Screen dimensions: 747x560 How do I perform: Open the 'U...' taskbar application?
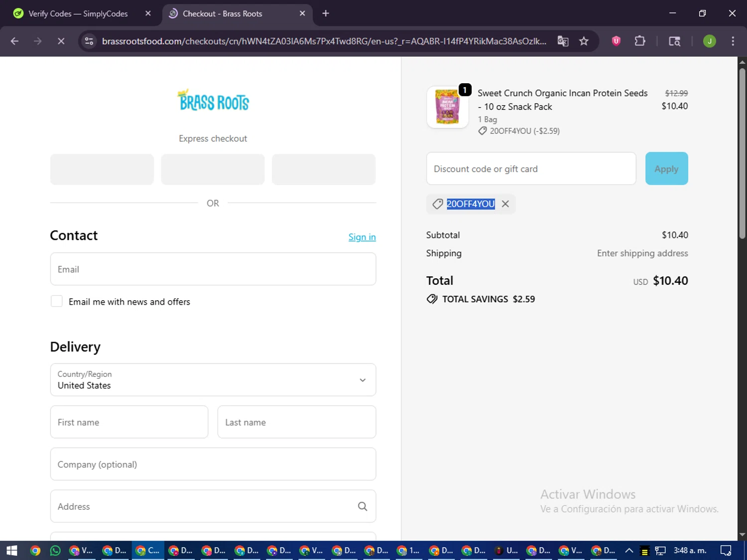506,551
